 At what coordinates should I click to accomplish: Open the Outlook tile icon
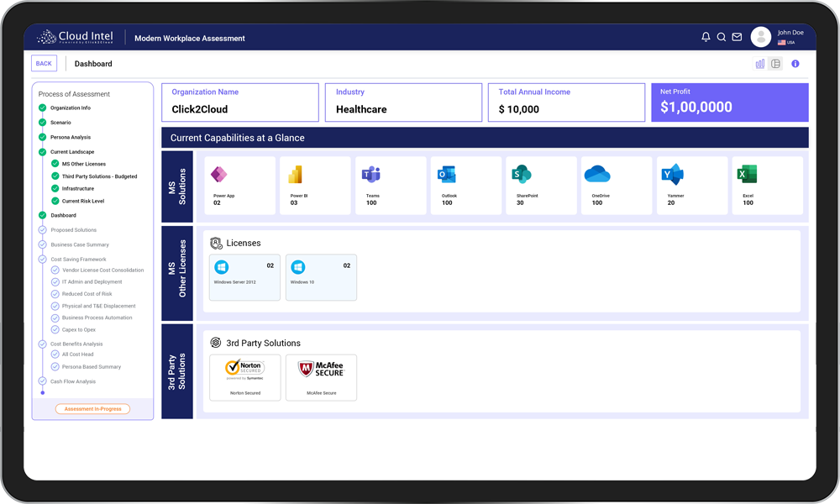(446, 174)
